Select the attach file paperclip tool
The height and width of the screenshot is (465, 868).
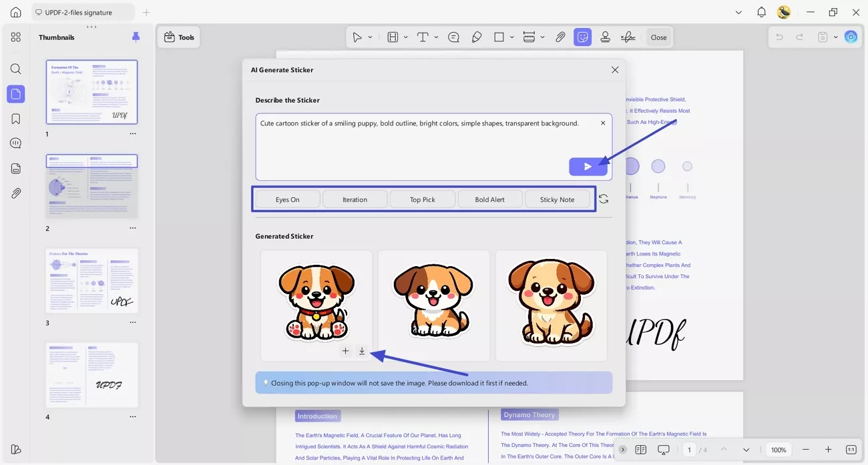point(561,37)
